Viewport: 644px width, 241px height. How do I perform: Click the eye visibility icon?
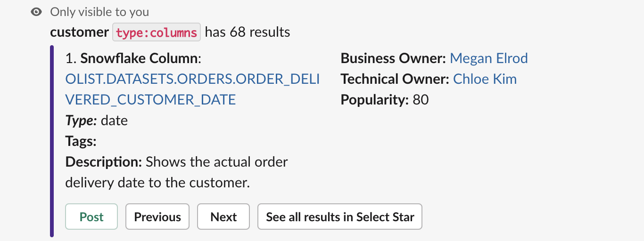point(36,12)
